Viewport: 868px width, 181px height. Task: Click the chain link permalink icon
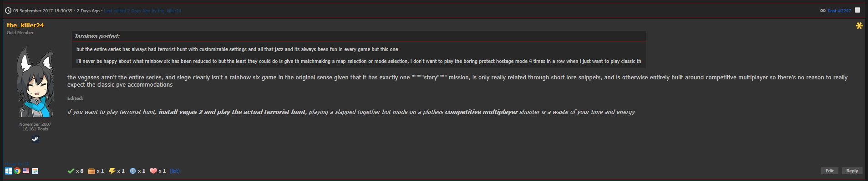coord(823,10)
